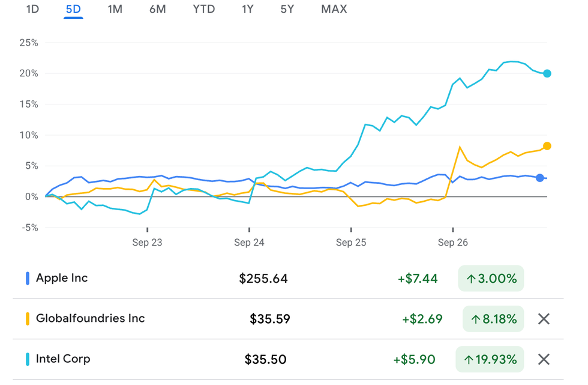Remove Globalfoundries Inc from comparison
Screen dimensions: 588x385
pos(544,319)
